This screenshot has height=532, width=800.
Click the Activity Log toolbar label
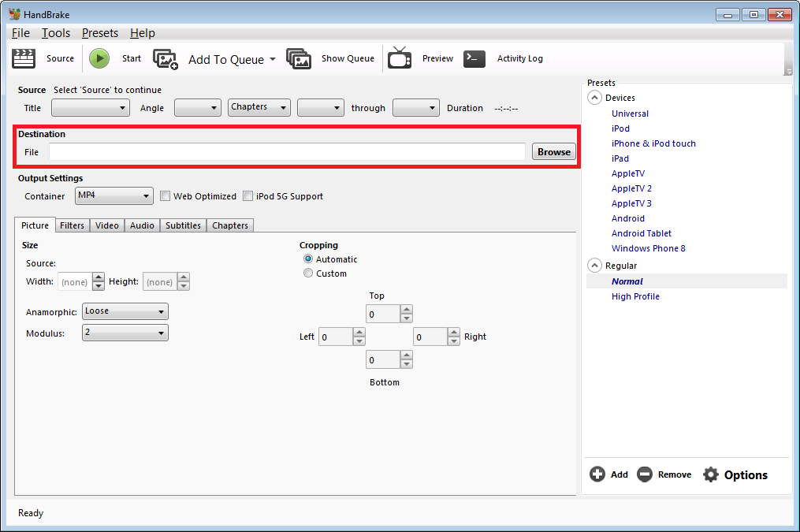tap(520, 58)
